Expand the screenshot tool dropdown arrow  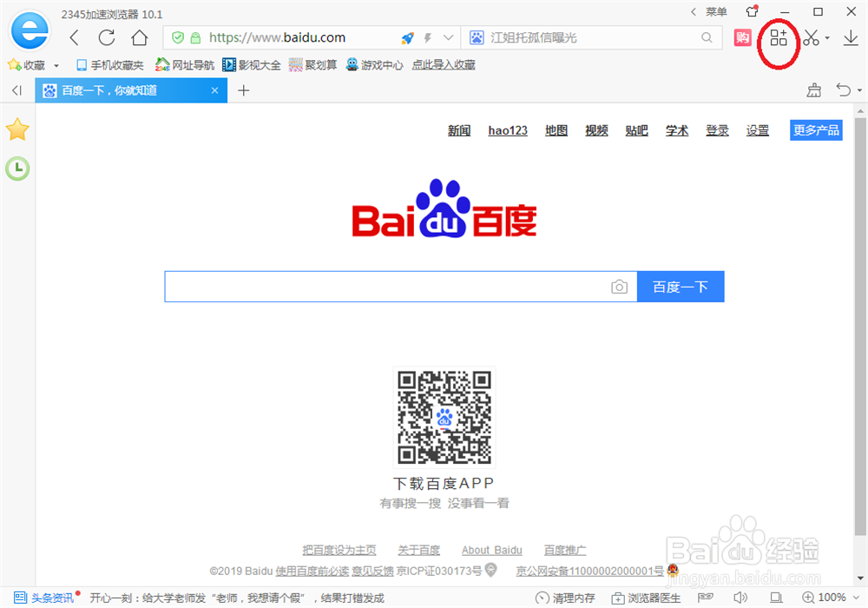pyautogui.click(x=827, y=38)
